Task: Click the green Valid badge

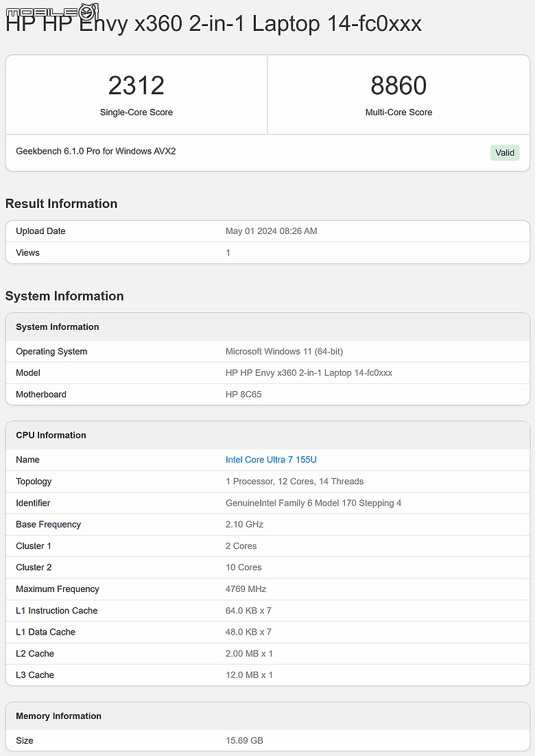Action: tap(505, 153)
